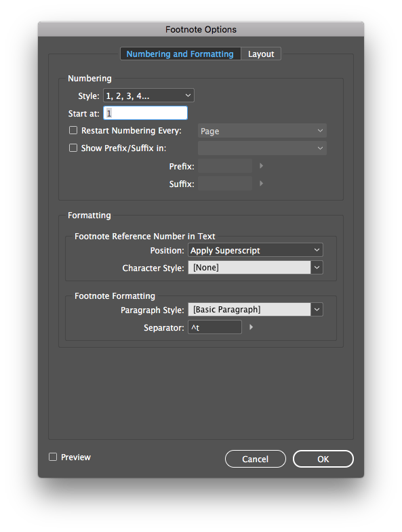Click the Suffix flyout arrow icon
Viewport: 402px width, 532px height.
pyautogui.click(x=262, y=184)
